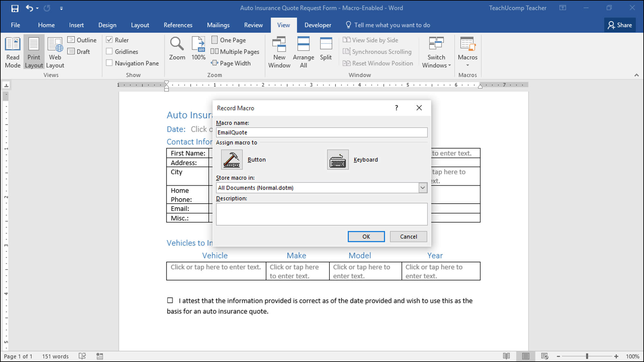
Task: Click OK to confirm the macro
Action: click(366, 236)
